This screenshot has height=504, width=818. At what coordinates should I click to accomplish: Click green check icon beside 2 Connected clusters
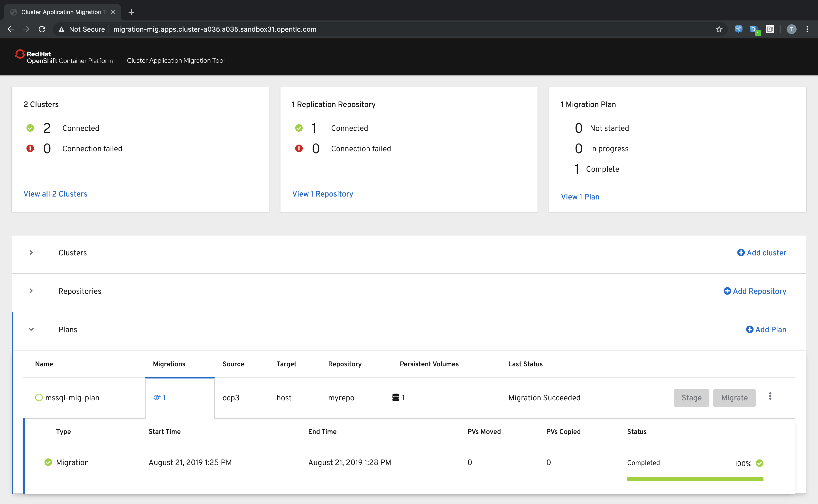coord(30,128)
